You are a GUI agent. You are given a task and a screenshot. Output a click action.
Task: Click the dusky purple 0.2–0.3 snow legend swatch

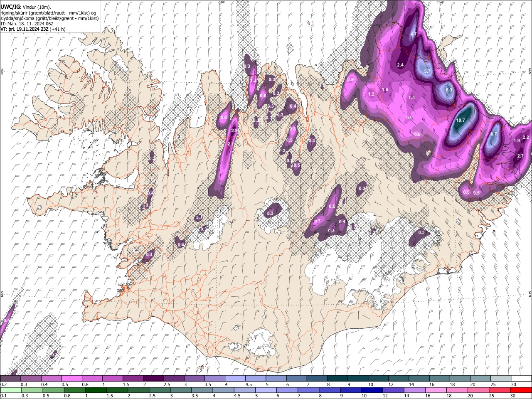[x=10, y=378]
